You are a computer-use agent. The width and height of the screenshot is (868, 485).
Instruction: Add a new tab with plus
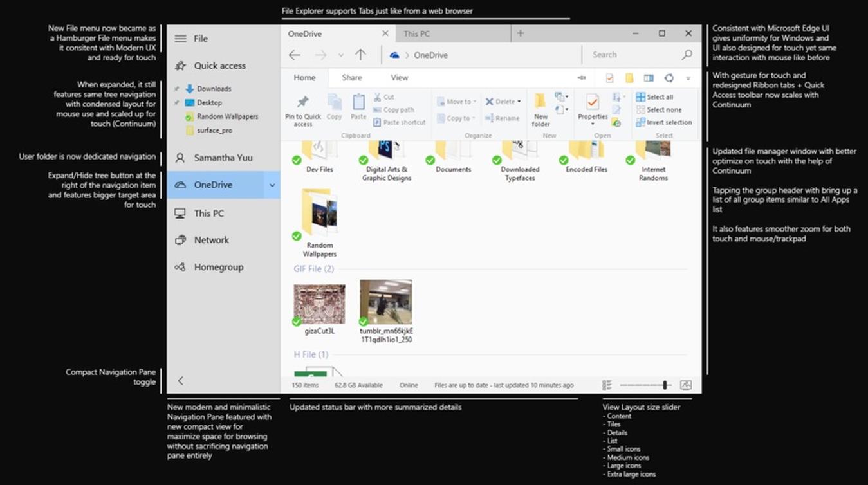[x=521, y=33]
